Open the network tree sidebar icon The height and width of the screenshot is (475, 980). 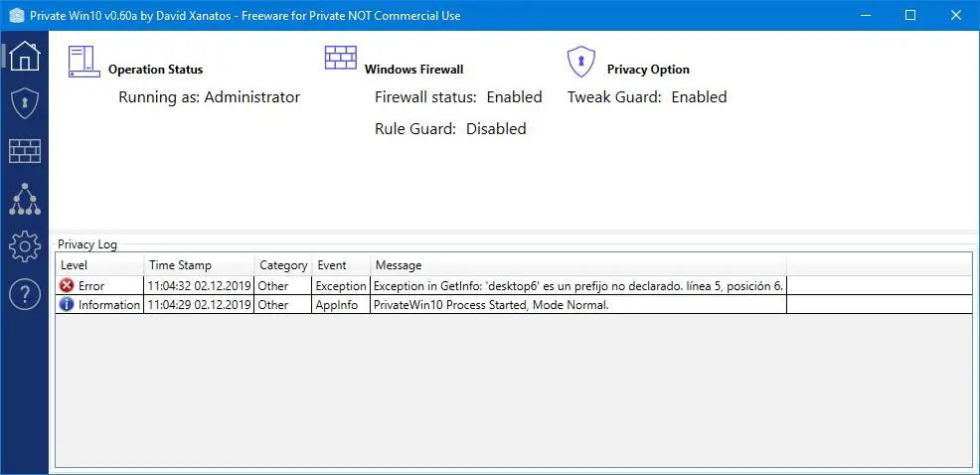[25, 200]
